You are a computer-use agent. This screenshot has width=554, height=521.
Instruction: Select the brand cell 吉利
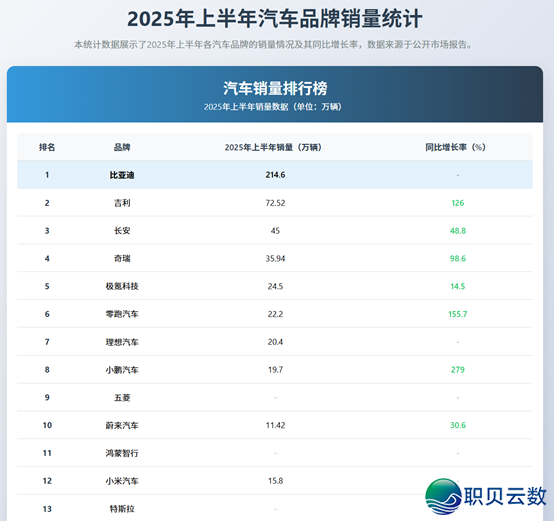[122, 203]
